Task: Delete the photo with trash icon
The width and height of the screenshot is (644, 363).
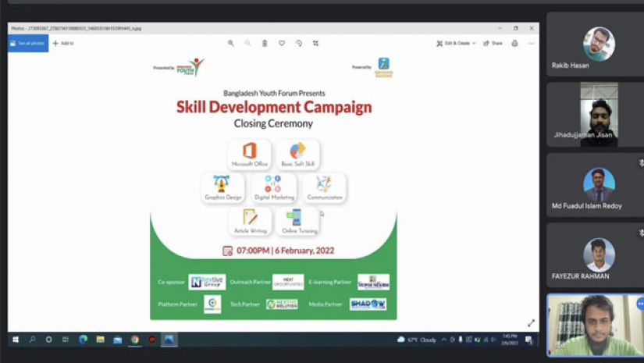Action: pos(265,43)
